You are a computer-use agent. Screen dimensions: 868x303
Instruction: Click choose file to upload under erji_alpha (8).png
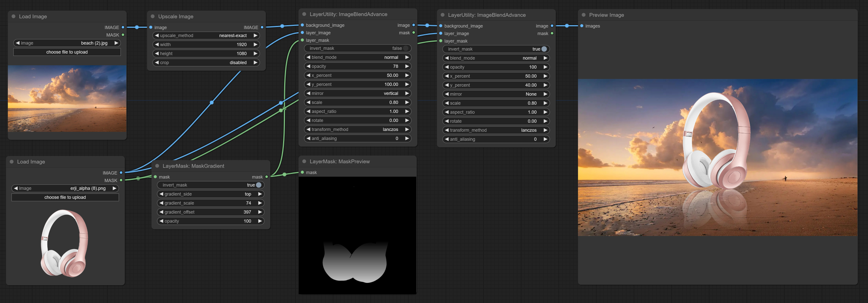point(65,197)
